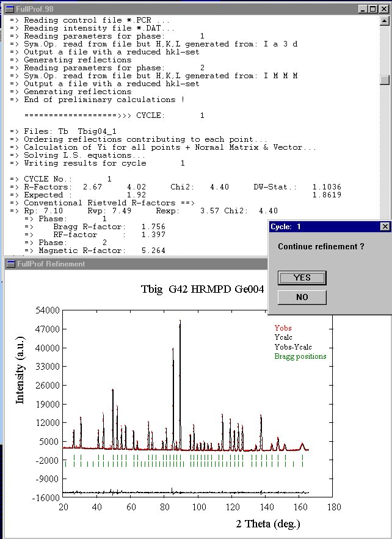Click the green Bragg positions legend entry

(300, 356)
